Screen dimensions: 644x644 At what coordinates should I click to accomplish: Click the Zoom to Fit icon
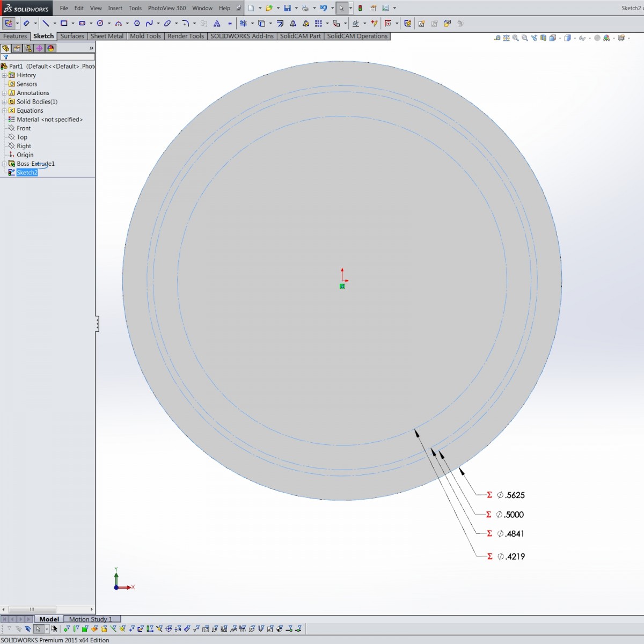click(515, 39)
